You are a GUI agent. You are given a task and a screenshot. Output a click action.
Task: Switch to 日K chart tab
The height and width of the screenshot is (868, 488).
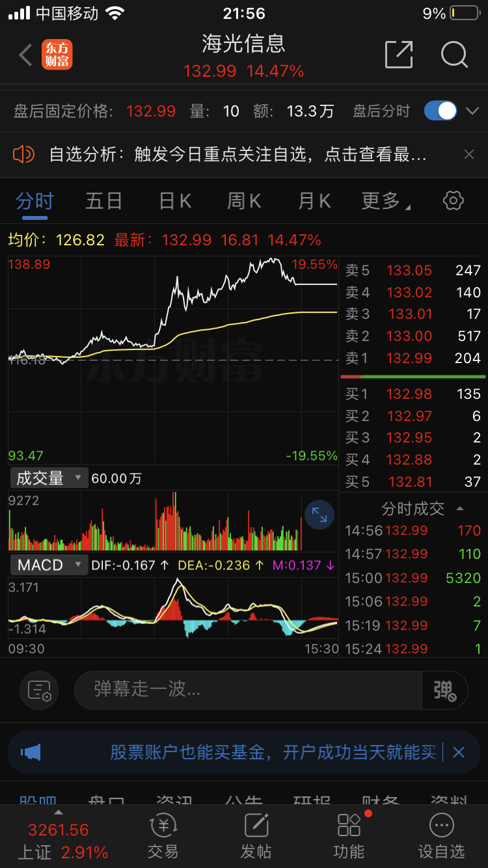[175, 201]
